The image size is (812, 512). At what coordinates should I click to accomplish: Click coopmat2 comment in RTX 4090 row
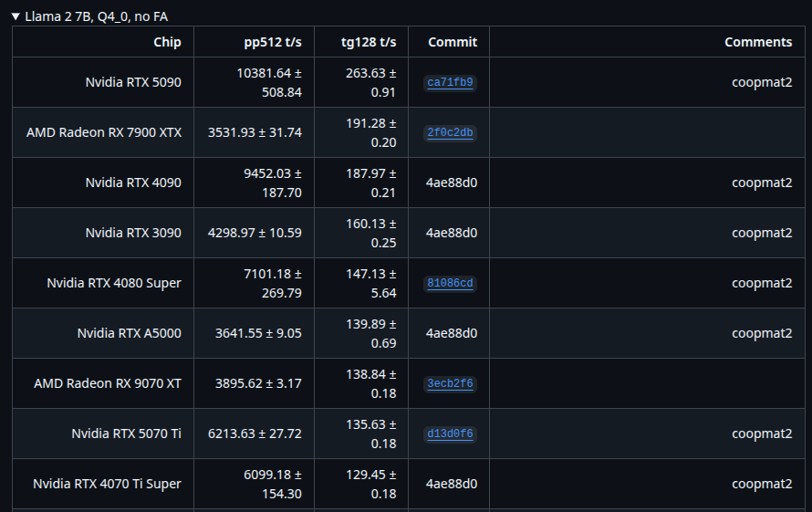click(762, 183)
